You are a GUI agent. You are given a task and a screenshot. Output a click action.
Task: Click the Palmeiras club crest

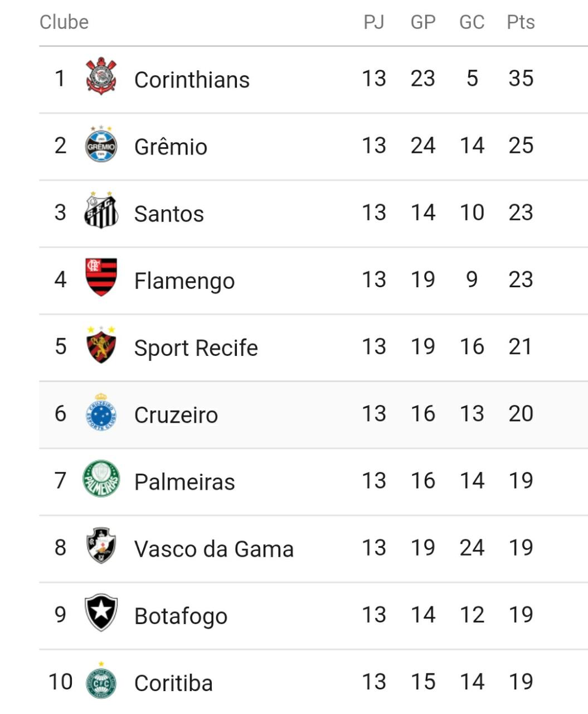101,479
